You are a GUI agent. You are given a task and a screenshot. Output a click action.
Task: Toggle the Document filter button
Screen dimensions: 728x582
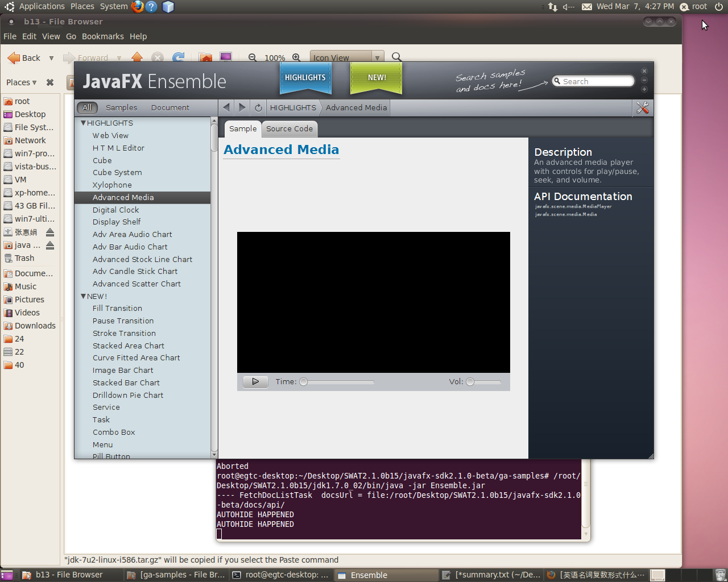click(x=170, y=107)
